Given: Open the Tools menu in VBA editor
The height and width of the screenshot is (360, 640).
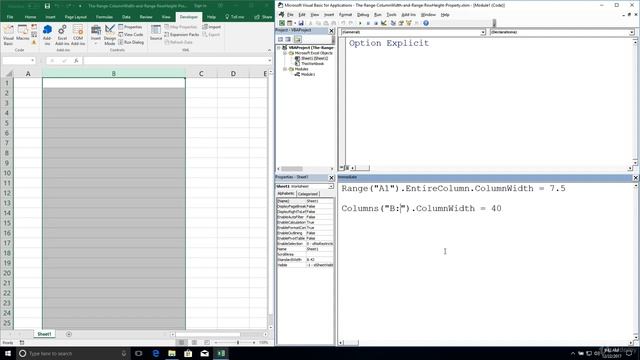Looking at the screenshot, I should coord(391,15).
